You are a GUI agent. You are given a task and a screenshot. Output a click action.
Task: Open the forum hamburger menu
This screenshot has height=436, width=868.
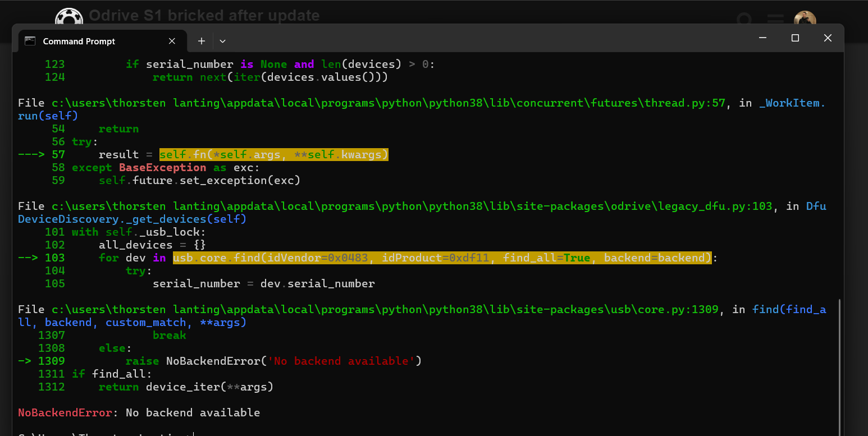[775, 20]
